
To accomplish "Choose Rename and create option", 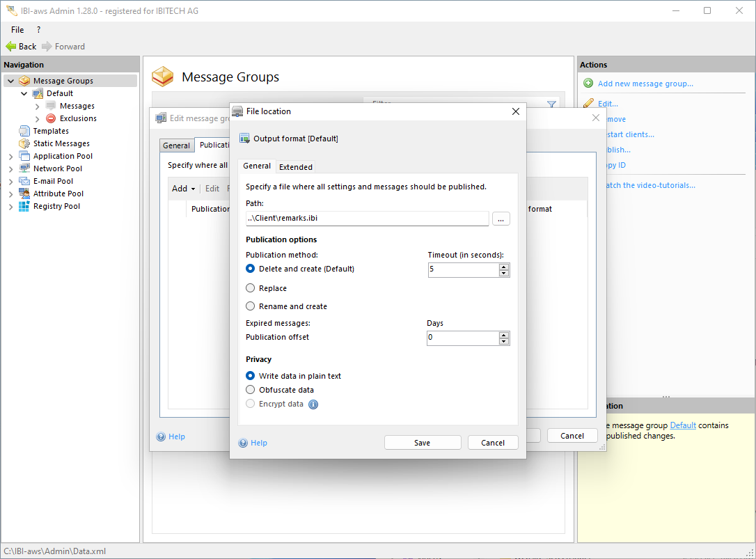I will click(251, 306).
